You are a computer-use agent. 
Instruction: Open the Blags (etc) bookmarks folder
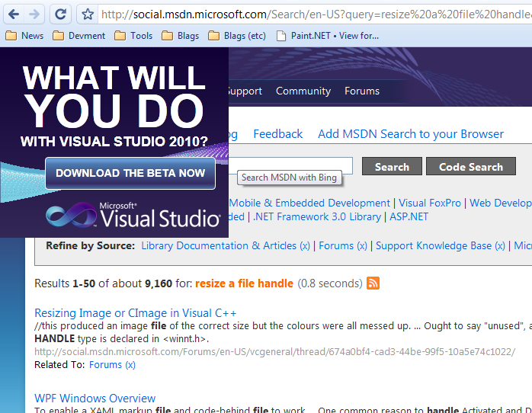coord(237,36)
